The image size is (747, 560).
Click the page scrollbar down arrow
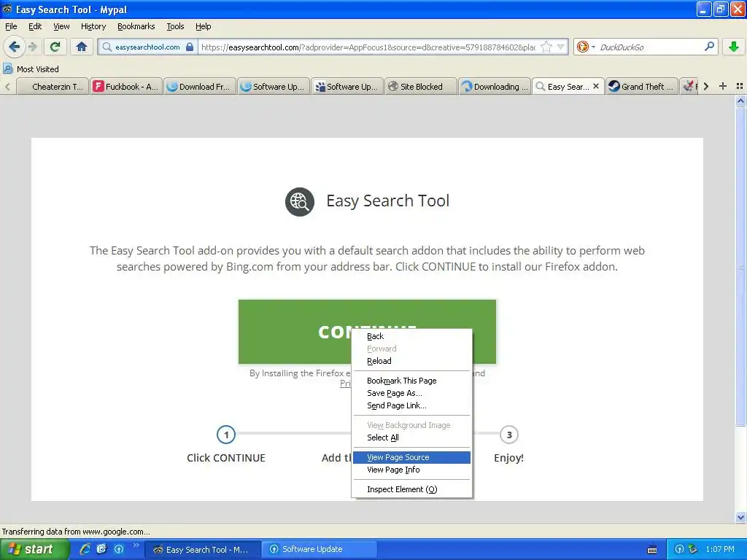coord(740,517)
